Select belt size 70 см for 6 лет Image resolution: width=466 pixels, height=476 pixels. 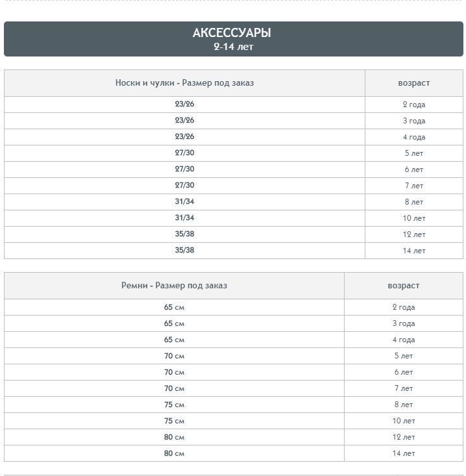[174, 372]
